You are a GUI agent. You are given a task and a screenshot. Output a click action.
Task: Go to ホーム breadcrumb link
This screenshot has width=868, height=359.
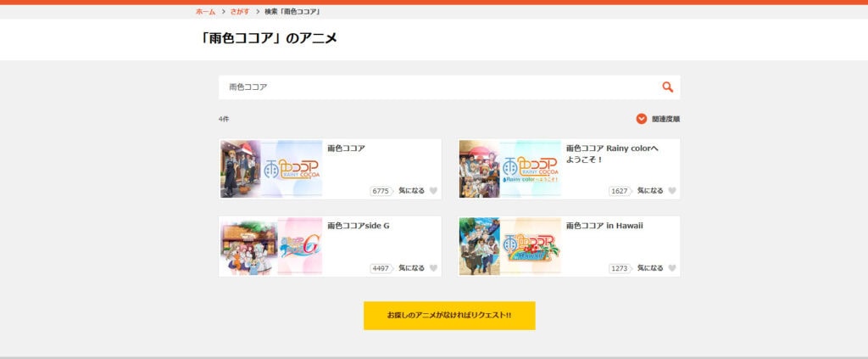pyautogui.click(x=205, y=12)
